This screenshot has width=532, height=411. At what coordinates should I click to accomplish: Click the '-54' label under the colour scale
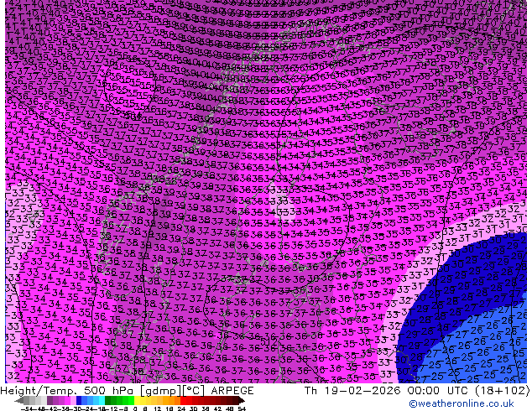point(27,408)
